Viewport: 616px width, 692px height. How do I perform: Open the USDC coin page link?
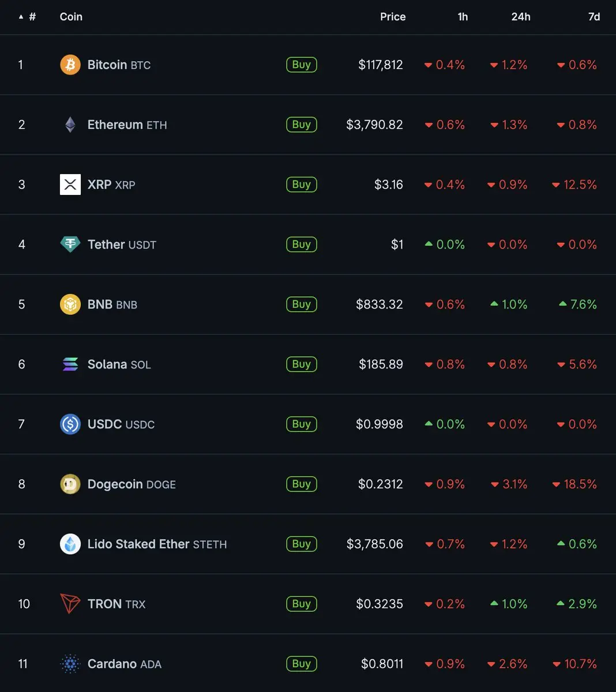tap(121, 424)
